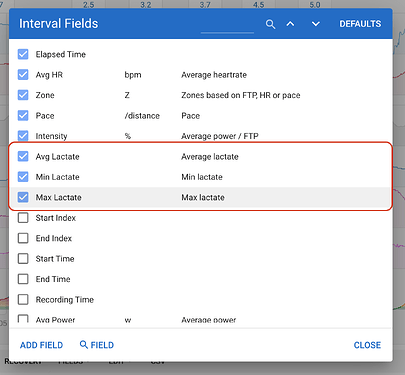Toggle the Max Lactate checkbox

pyautogui.click(x=23, y=197)
